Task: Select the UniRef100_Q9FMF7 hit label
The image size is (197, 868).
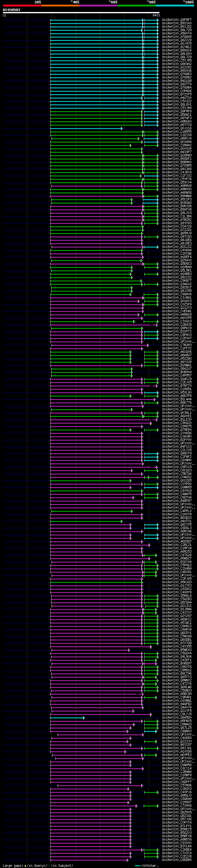Action: coord(177,20)
